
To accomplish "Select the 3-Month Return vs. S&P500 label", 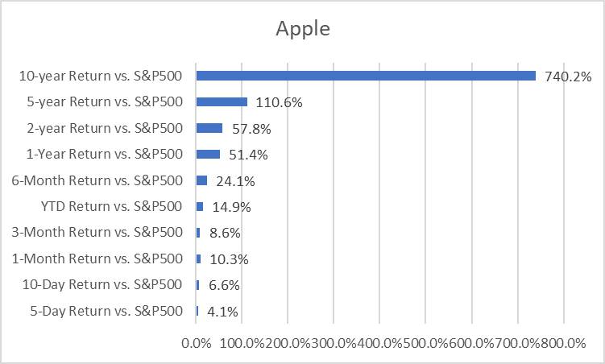I will pyautogui.click(x=97, y=233).
